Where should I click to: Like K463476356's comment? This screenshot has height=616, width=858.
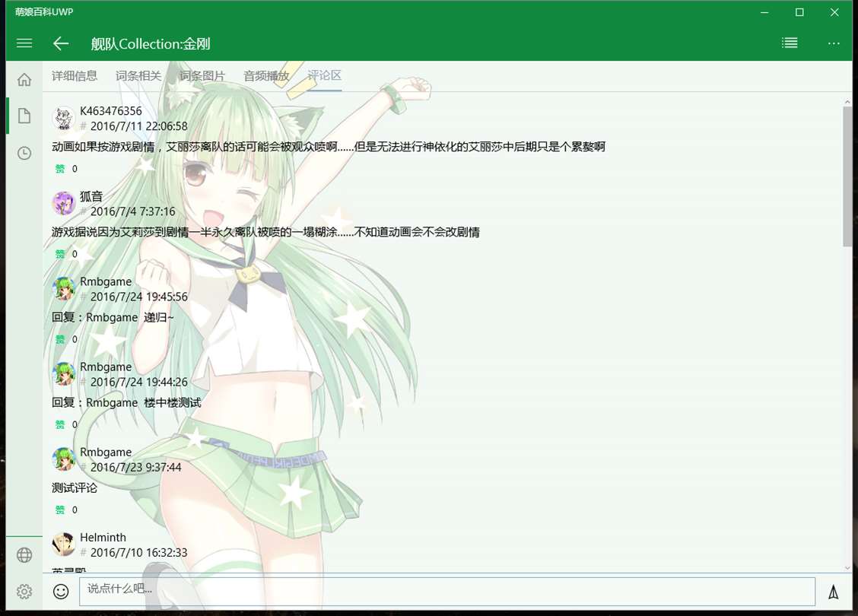[x=59, y=169]
